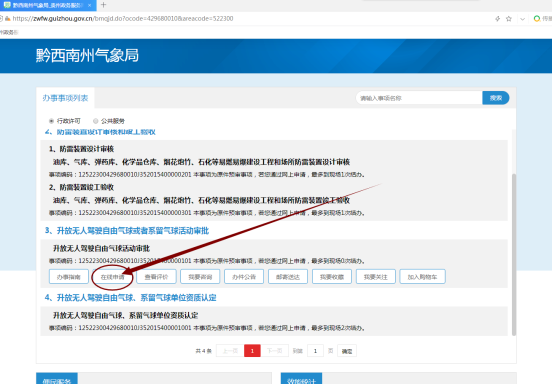
Task: Select the 黔西南州气象局 browser tab
Action: coord(48,5)
